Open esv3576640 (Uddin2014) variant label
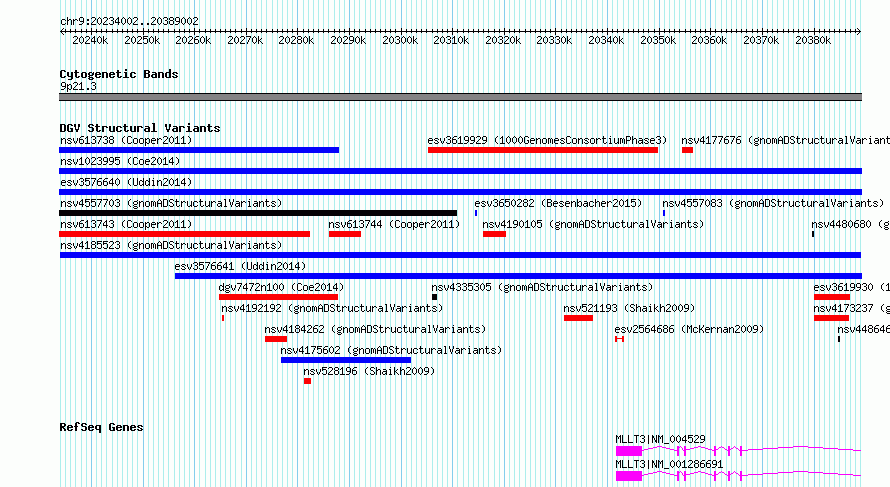 coord(126,182)
